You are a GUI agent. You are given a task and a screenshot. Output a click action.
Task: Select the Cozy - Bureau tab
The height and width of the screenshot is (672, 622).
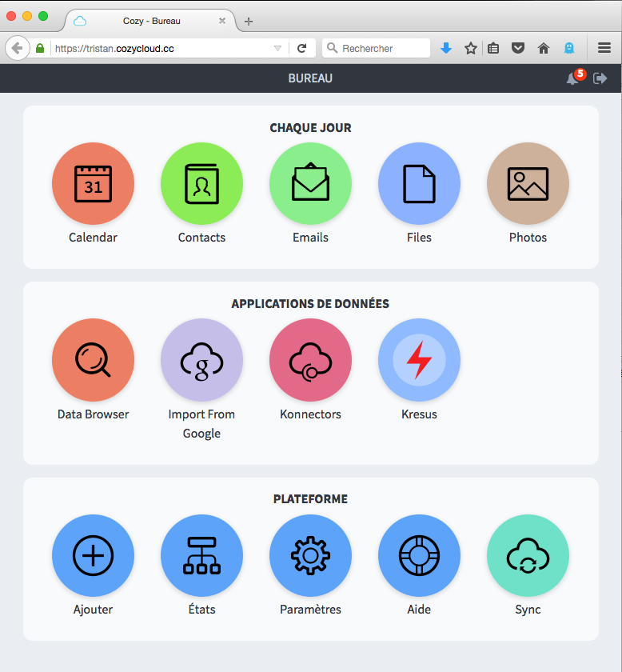(151, 21)
